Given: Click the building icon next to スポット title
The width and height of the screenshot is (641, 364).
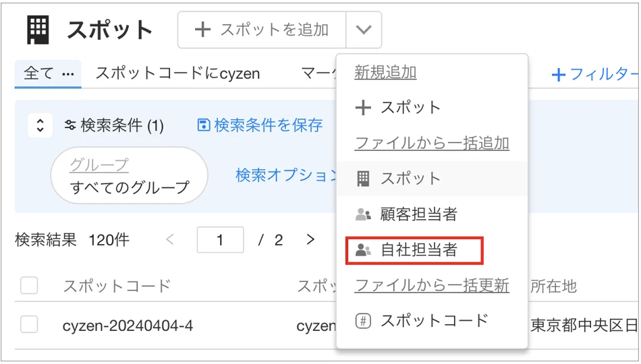Looking at the screenshot, I should click(38, 30).
